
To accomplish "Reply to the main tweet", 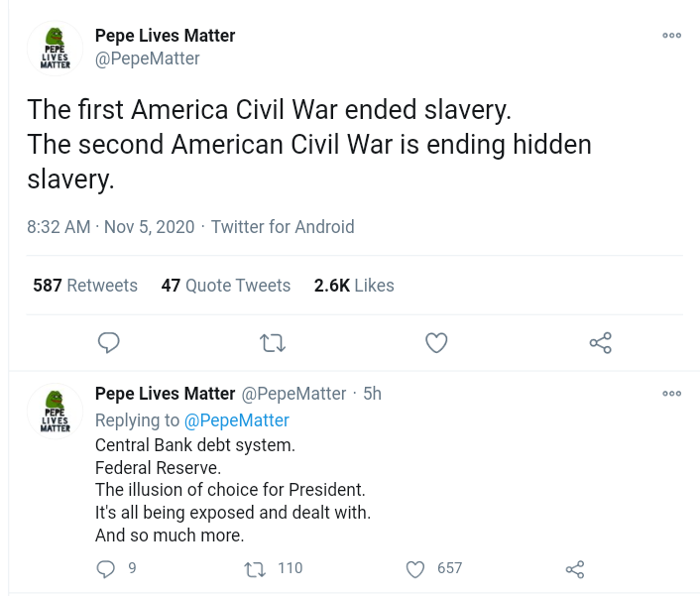I will 109,343.
